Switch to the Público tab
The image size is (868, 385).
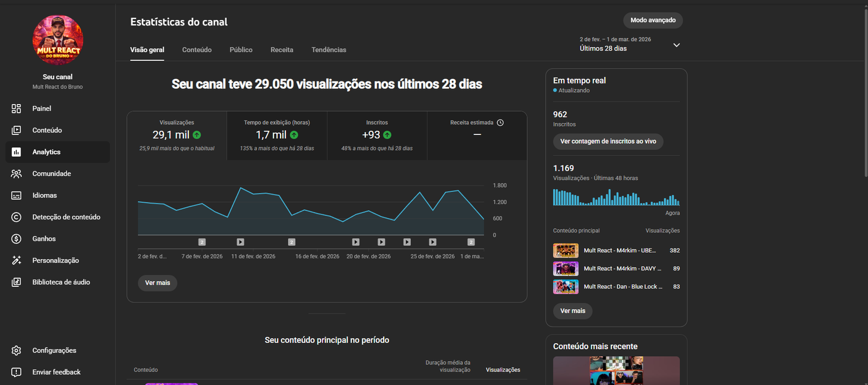coord(241,50)
